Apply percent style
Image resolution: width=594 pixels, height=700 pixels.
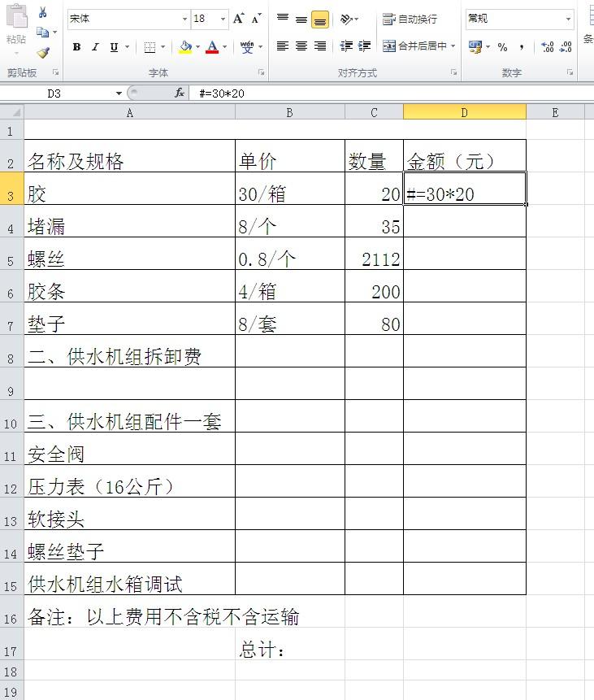[x=502, y=47]
